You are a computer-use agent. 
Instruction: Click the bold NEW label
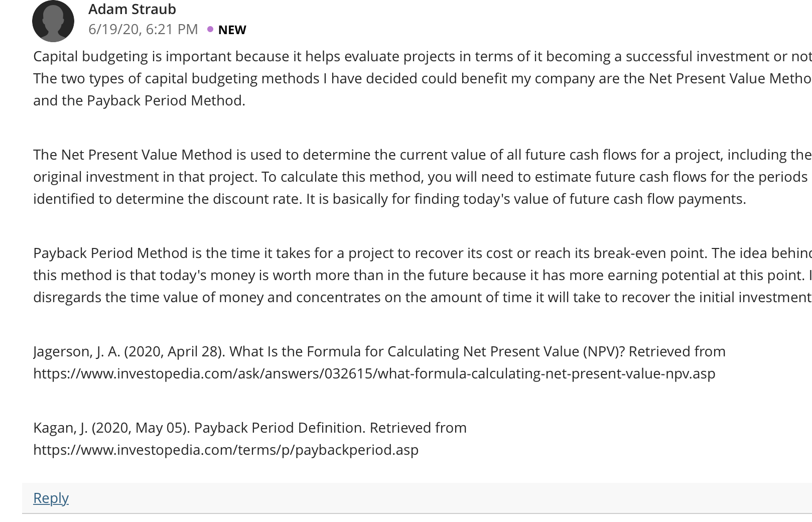[232, 30]
